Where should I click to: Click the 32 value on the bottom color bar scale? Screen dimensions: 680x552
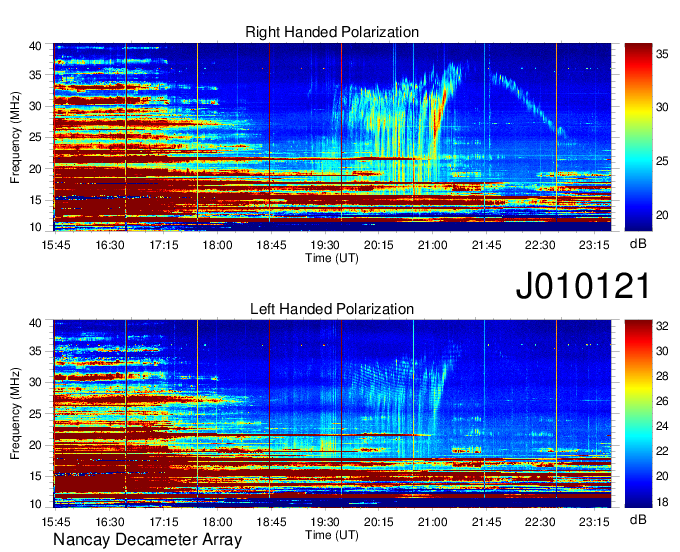[x=662, y=326]
